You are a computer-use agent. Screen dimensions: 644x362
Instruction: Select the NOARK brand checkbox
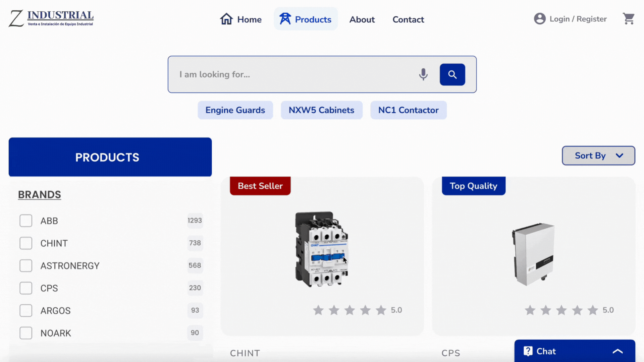pos(26,333)
